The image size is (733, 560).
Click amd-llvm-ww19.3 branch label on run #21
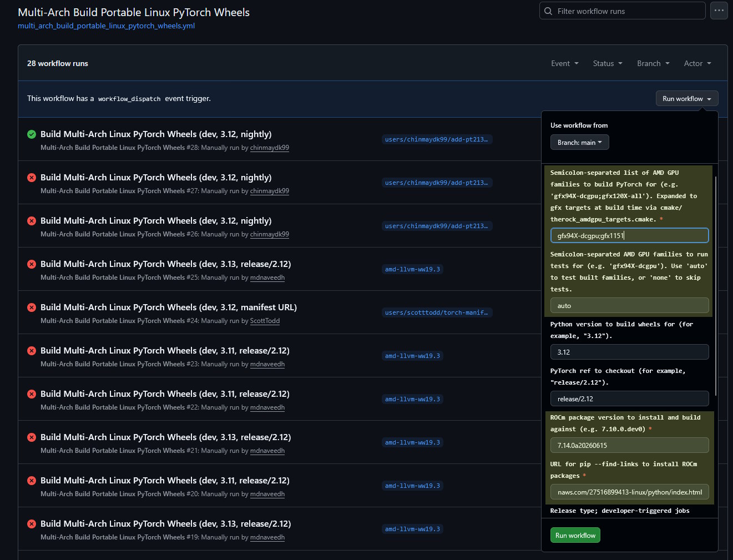[x=412, y=442]
